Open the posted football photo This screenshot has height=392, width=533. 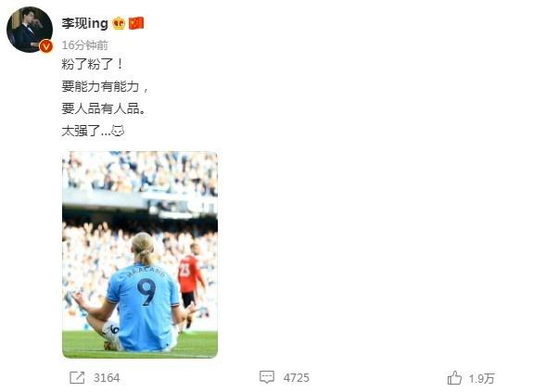140,255
